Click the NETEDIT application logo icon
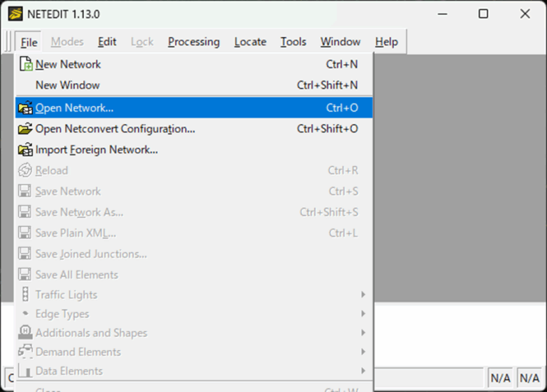This screenshot has height=392, width=547. [x=16, y=14]
